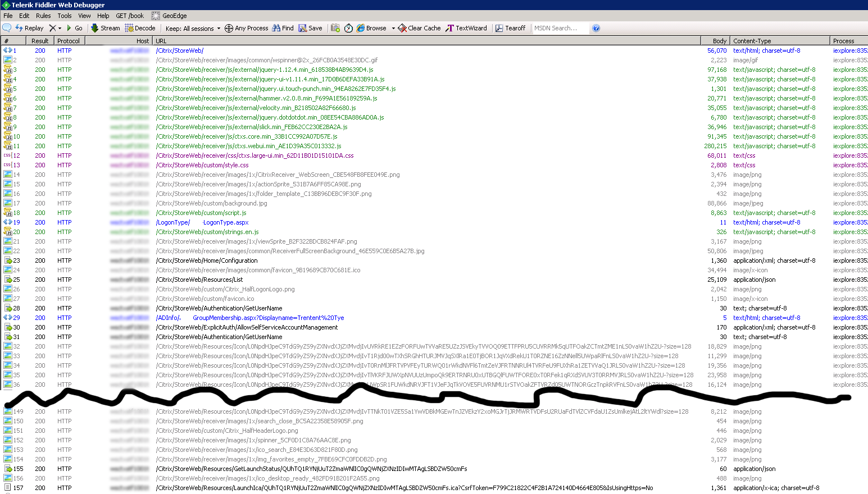Toggle Stream mode in the toolbar
This screenshot has height=494, width=868.
[x=106, y=28]
